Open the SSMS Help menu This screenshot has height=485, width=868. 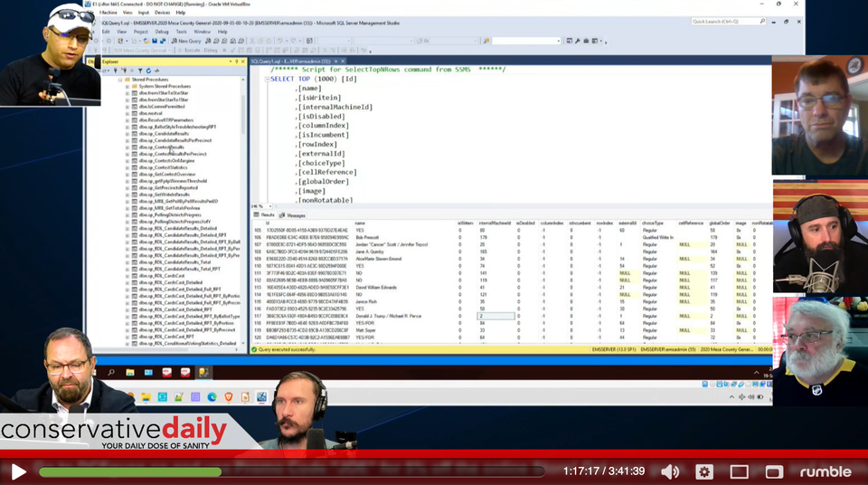coord(222,32)
